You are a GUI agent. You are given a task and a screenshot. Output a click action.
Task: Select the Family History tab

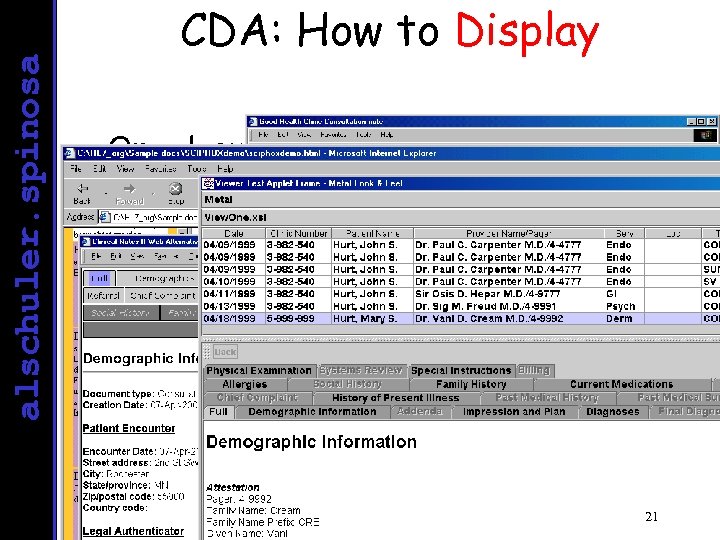click(x=471, y=384)
